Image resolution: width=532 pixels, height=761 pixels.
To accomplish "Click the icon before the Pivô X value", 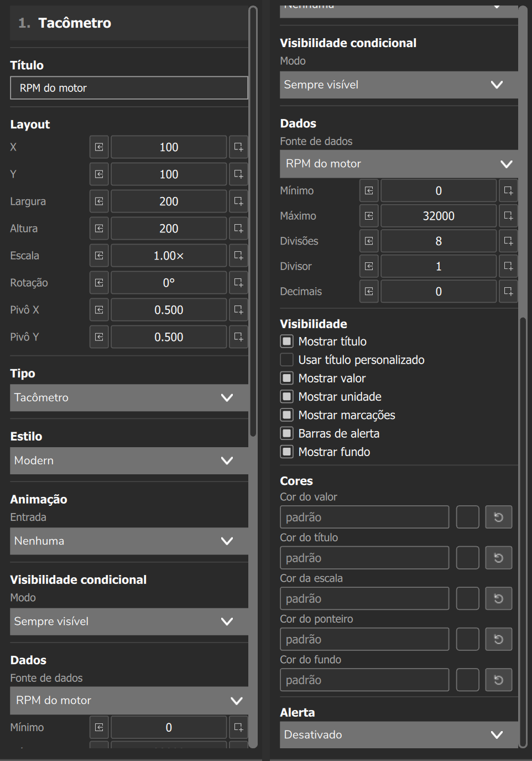I will pyautogui.click(x=99, y=310).
